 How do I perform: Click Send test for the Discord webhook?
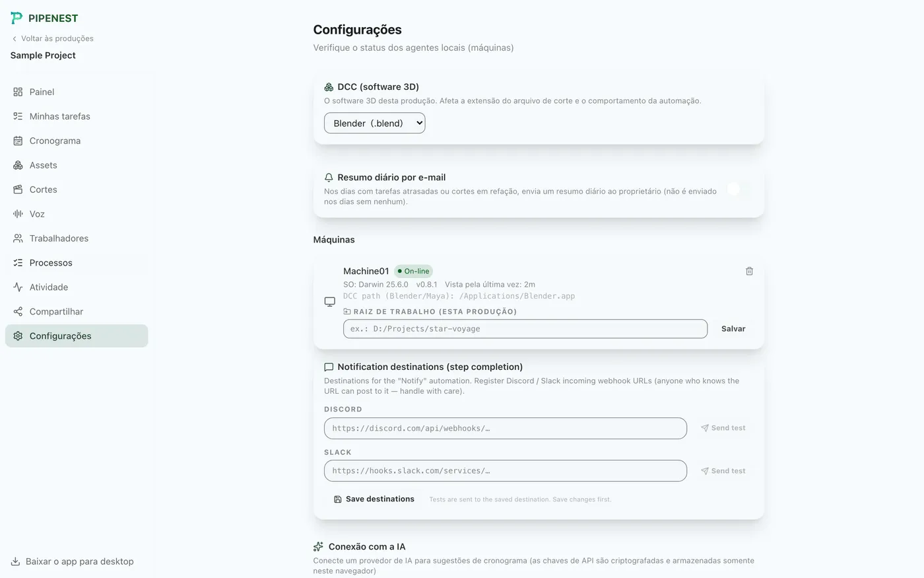click(x=723, y=428)
